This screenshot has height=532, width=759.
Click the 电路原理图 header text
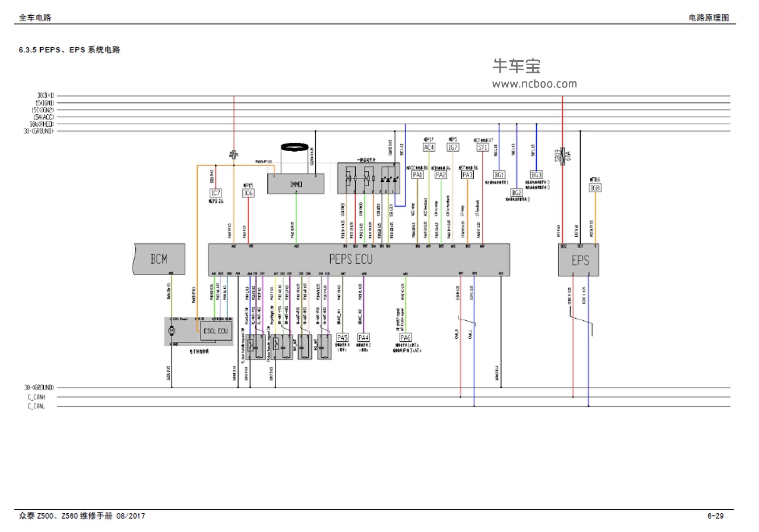click(709, 18)
